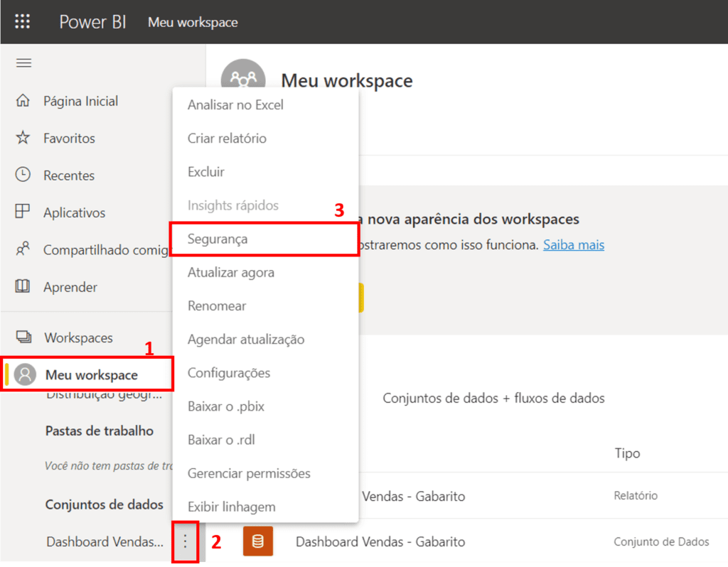Open Aprender in the sidebar
728x567 pixels.
click(70, 287)
